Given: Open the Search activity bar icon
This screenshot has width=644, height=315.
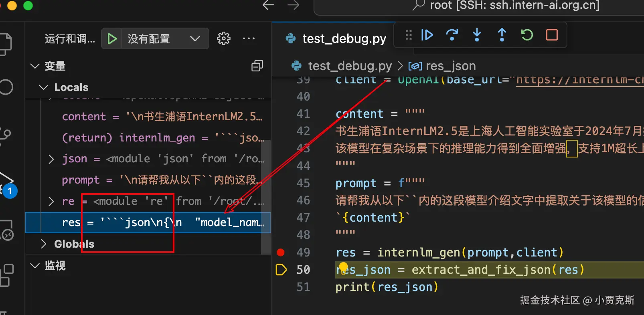Looking at the screenshot, I should coord(6,87).
